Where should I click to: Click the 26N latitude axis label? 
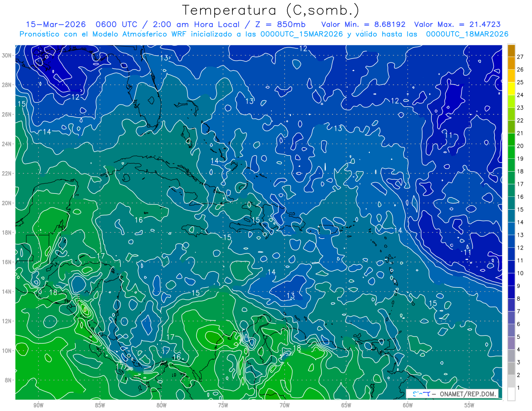point(8,114)
